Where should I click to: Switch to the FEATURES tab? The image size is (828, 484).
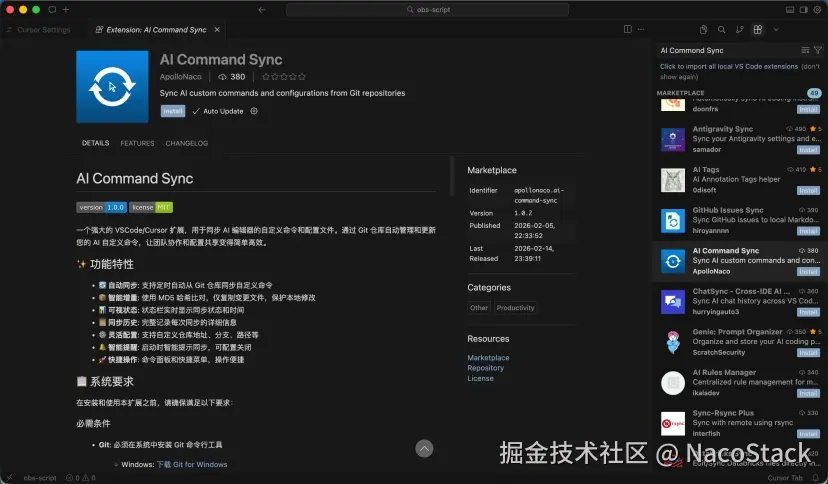[x=137, y=143]
